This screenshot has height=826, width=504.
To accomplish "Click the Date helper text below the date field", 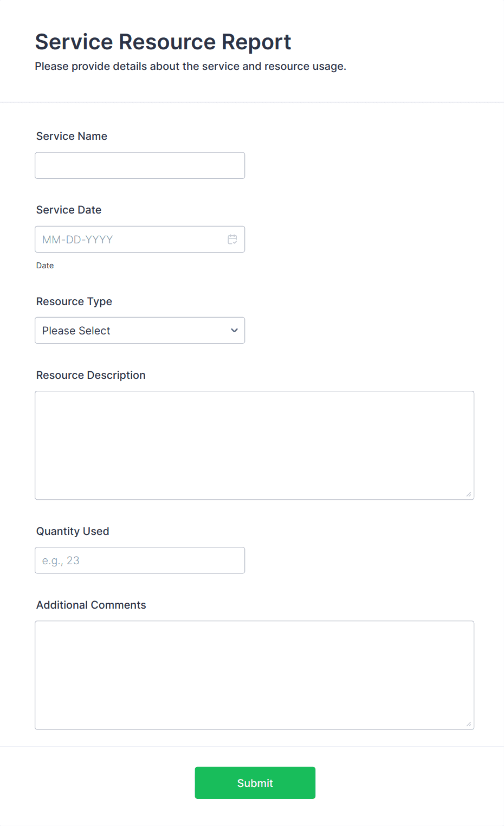I will (x=44, y=265).
